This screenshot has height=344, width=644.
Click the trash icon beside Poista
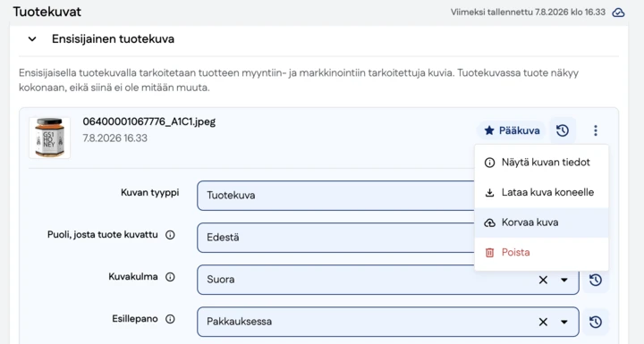coord(489,253)
